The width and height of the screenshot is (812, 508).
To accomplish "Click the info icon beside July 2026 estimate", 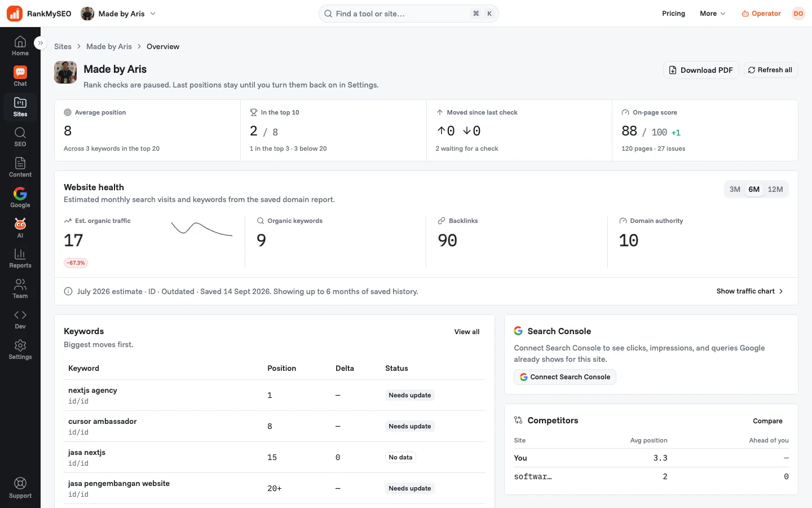I will pyautogui.click(x=68, y=291).
